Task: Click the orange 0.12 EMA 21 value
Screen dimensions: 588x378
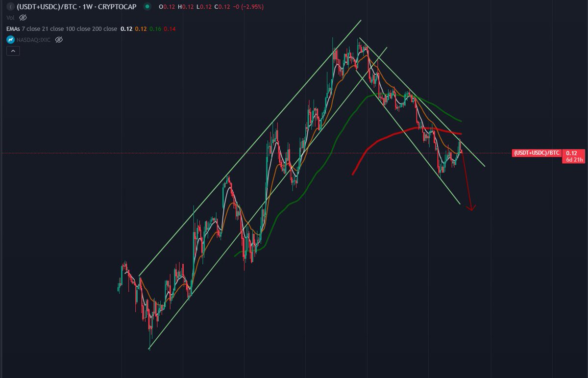Action: coord(141,29)
